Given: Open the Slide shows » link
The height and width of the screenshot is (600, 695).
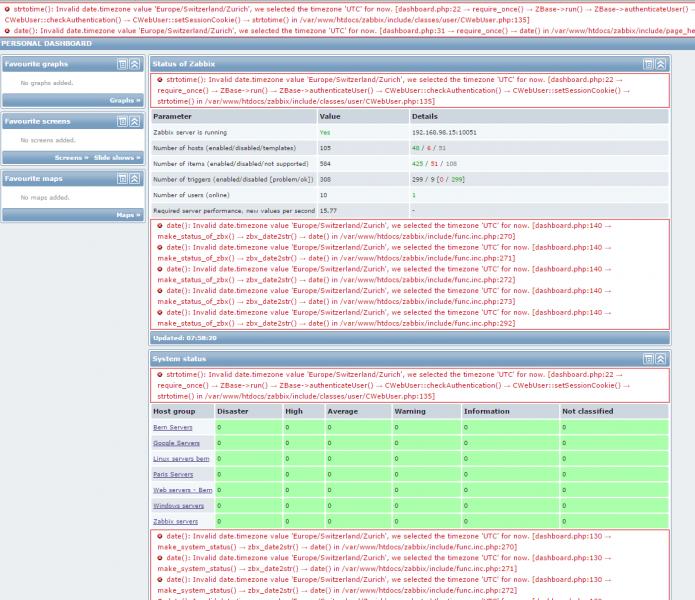Looking at the screenshot, I should pyautogui.click(x=117, y=157).
